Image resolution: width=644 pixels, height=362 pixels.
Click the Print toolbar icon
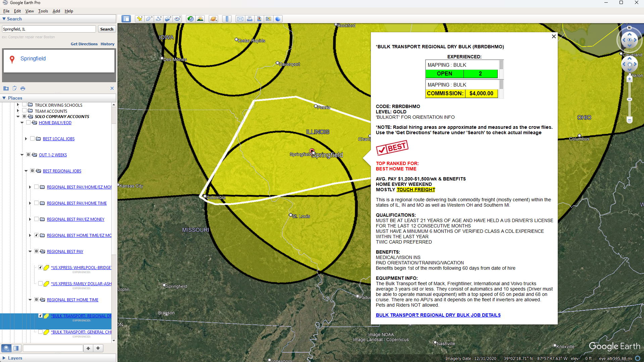[250, 19]
